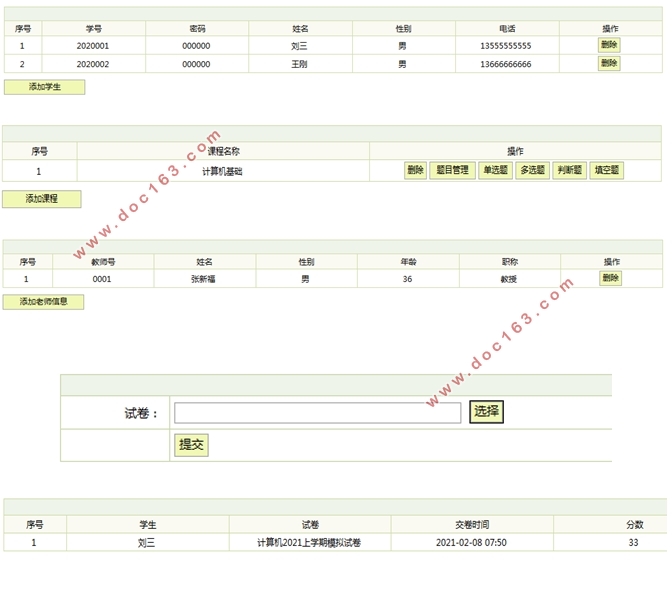Delete student 王刚 row
Viewport: 672px width, 609px height.
pos(609,63)
